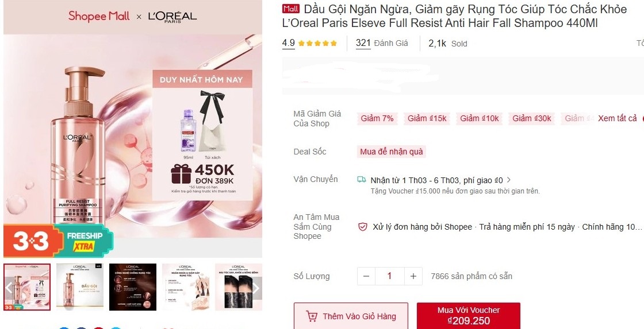644x329 pixels.
Task: Expand shipping details chevron
Action: pos(509,180)
